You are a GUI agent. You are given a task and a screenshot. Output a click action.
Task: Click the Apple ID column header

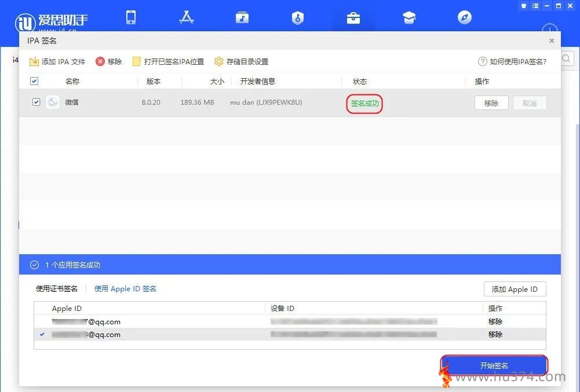click(x=67, y=309)
